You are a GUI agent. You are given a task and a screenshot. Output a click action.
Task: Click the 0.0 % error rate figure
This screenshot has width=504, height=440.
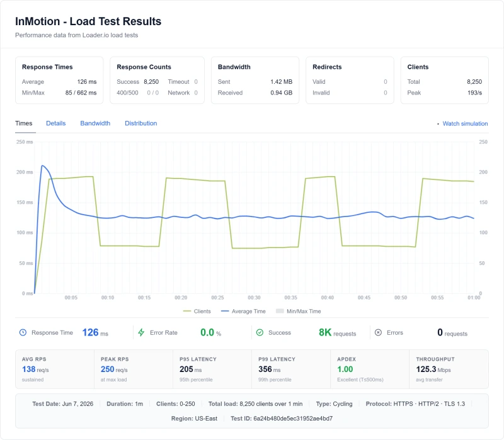pos(211,332)
